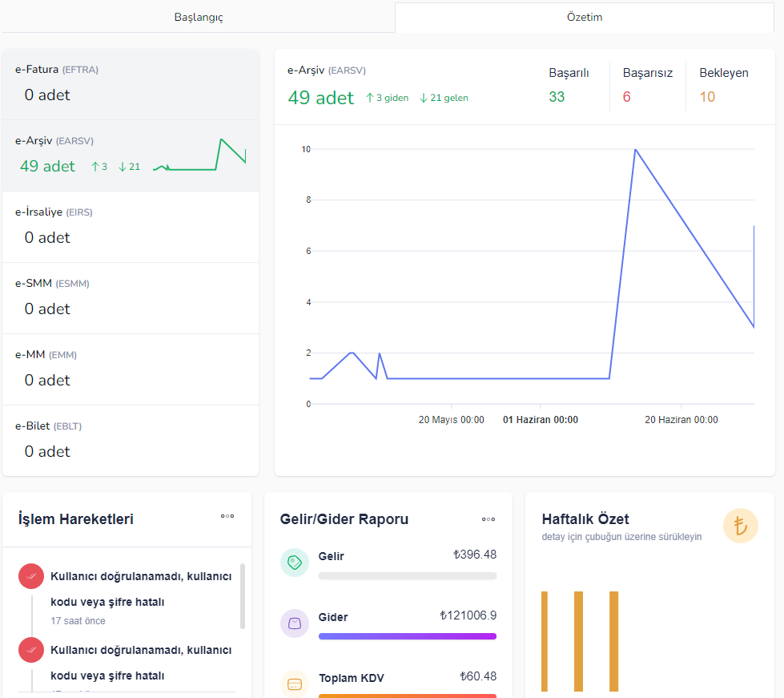Click the Turkish lira icon in Haftalık Özet
This screenshot has height=698, width=784.
click(x=741, y=526)
